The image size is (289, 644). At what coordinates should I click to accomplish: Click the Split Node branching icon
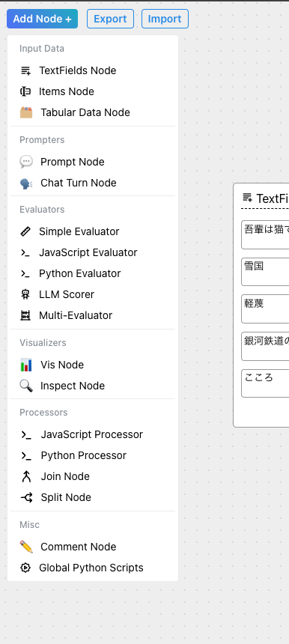[26, 497]
